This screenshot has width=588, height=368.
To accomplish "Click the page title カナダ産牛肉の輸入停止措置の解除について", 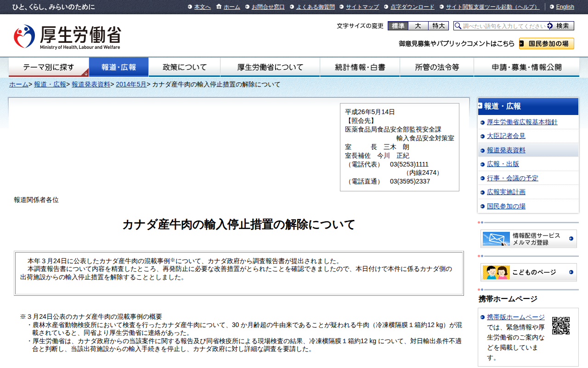I will [239, 225].
